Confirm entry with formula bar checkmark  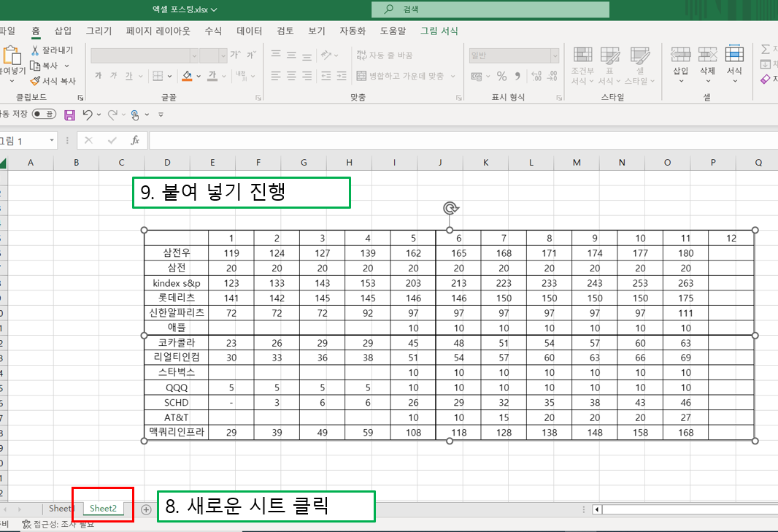(112, 140)
